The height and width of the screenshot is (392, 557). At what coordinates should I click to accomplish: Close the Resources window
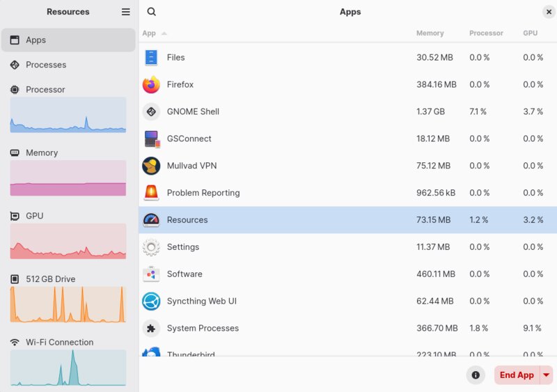[549, 12]
